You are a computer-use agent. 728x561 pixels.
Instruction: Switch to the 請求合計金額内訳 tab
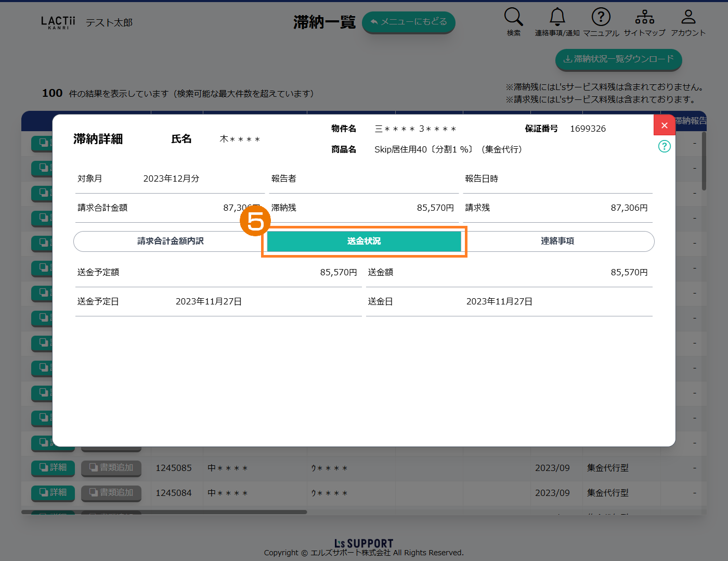point(170,241)
